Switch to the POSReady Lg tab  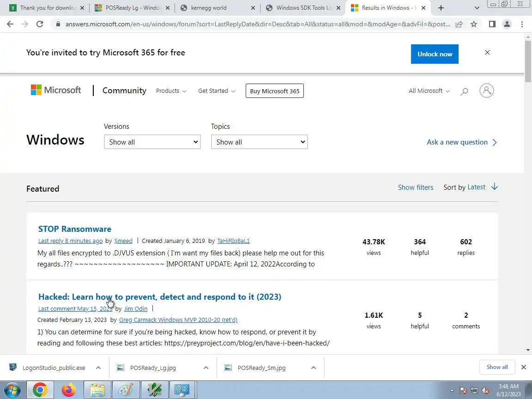133,8
